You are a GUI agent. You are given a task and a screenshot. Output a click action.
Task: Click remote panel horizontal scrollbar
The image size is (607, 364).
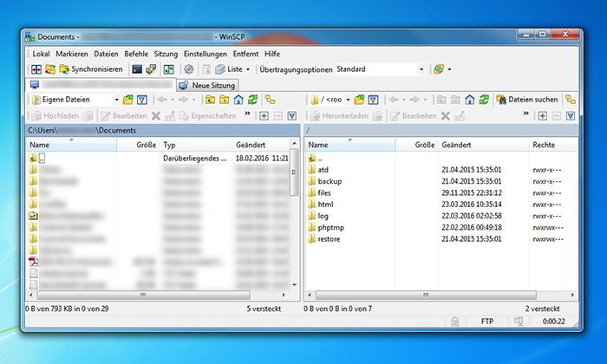coord(426,296)
